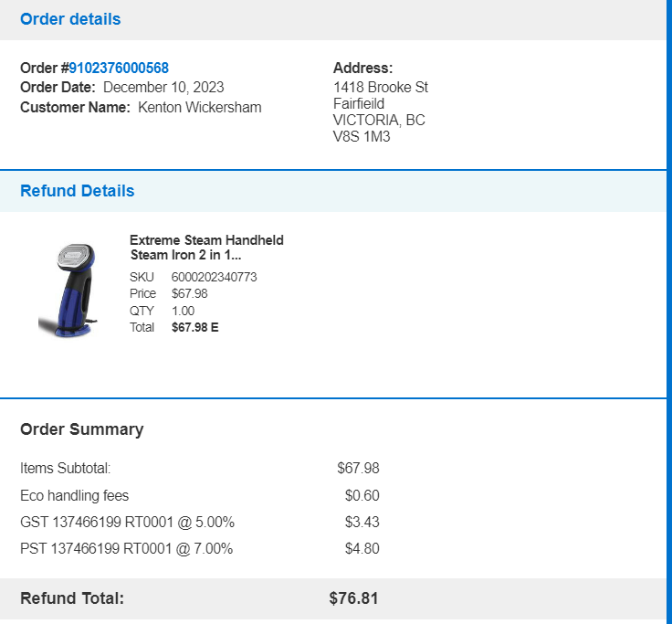This screenshot has width=672, height=624.
Task: Click the Extreme Steam Handheld product title
Action: click(206, 248)
